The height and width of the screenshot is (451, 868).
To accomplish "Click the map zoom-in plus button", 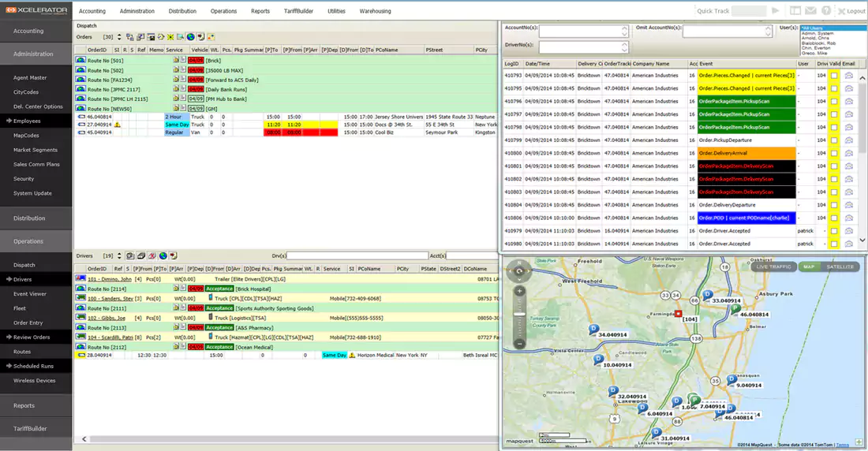I will point(519,291).
